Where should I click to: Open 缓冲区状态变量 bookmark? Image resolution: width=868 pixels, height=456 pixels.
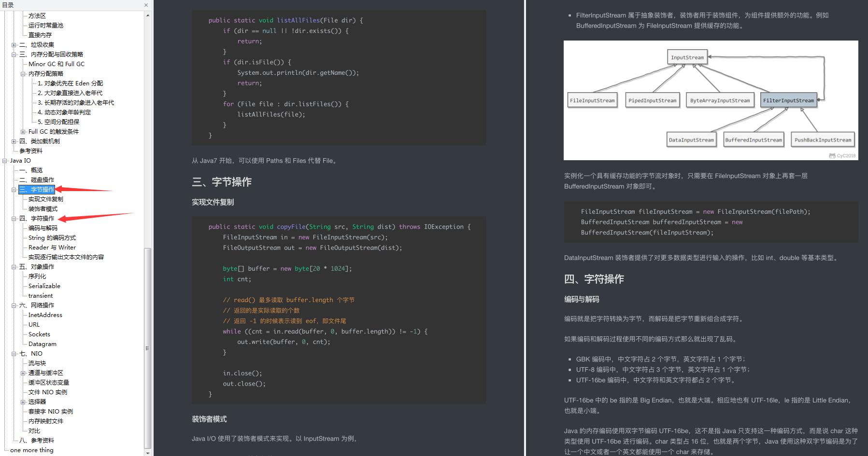[x=49, y=383]
